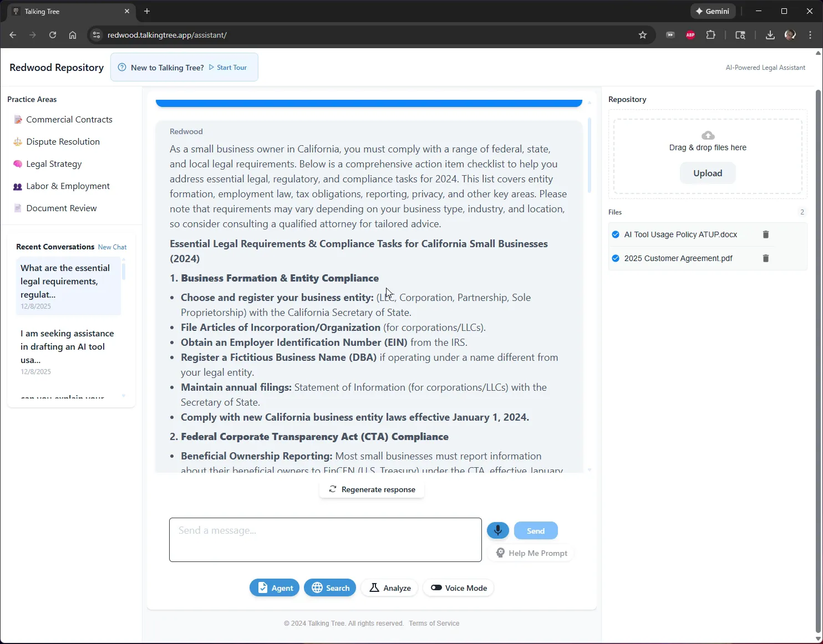
Task: Click the Commercial Contracts practice area icon
Action: pos(18,120)
